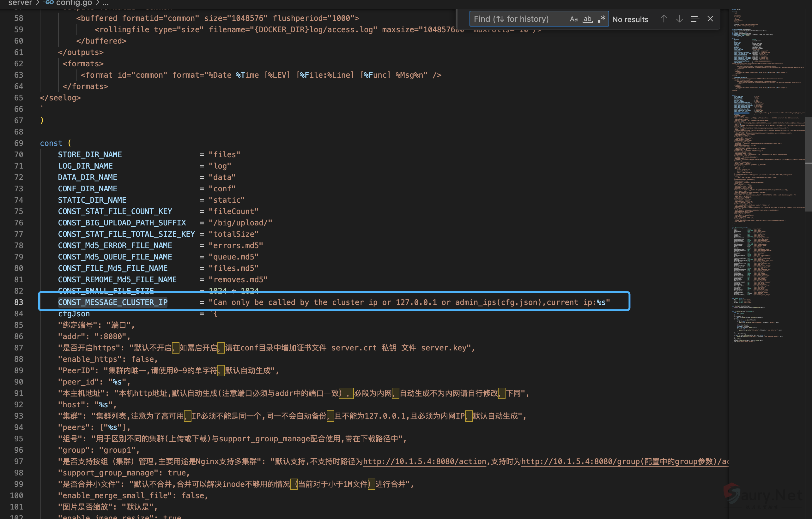Click line number 83 in gutter

point(19,302)
